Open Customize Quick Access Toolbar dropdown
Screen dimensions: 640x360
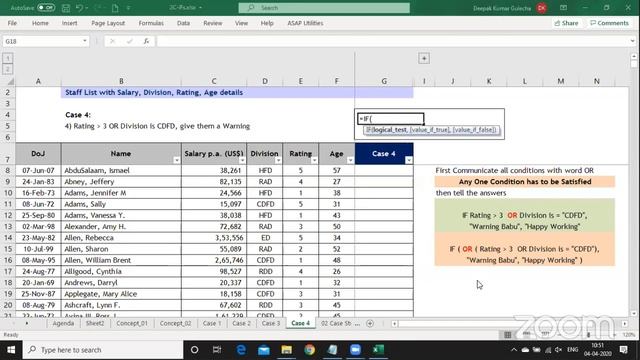pyautogui.click(x=128, y=8)
